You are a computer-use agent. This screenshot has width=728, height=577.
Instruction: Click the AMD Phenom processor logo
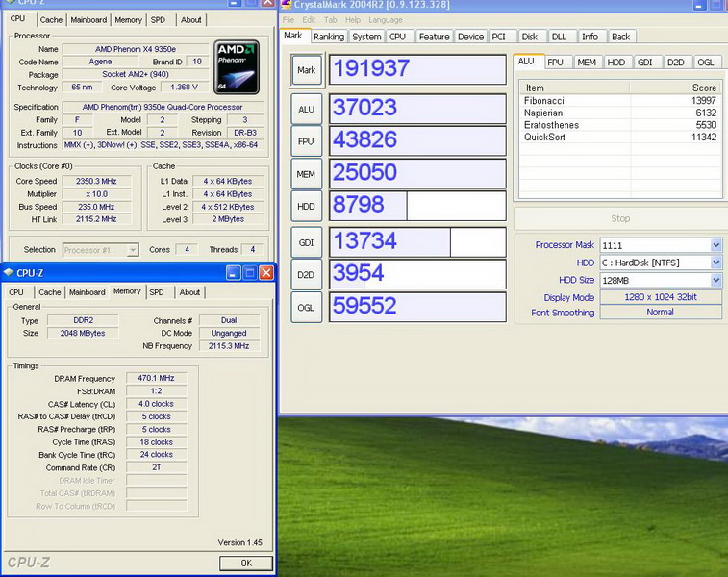[x=236, y=67]
